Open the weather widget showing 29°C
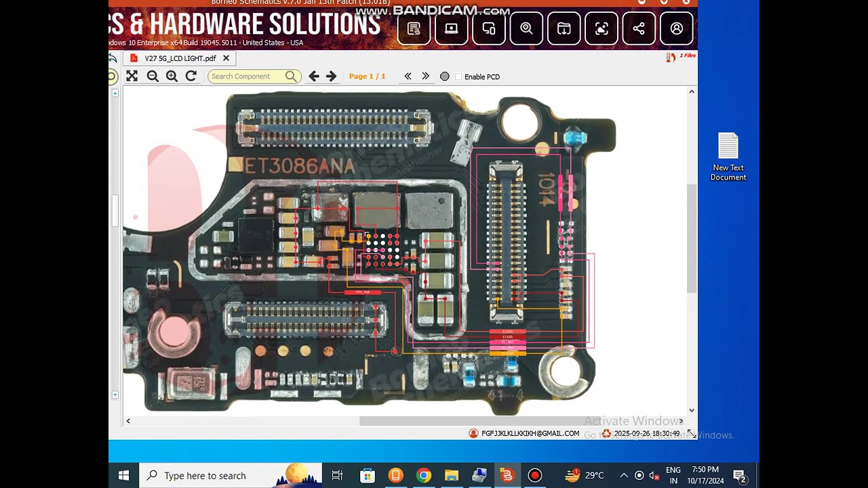868x488 pixels. click(585, 475)
